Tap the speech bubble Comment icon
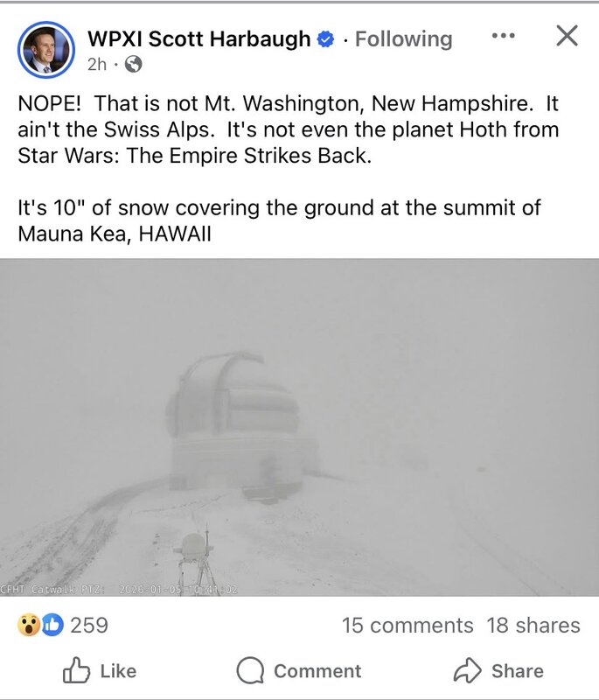Viewport: 599px width, 700px height. [x=251, y=671]
